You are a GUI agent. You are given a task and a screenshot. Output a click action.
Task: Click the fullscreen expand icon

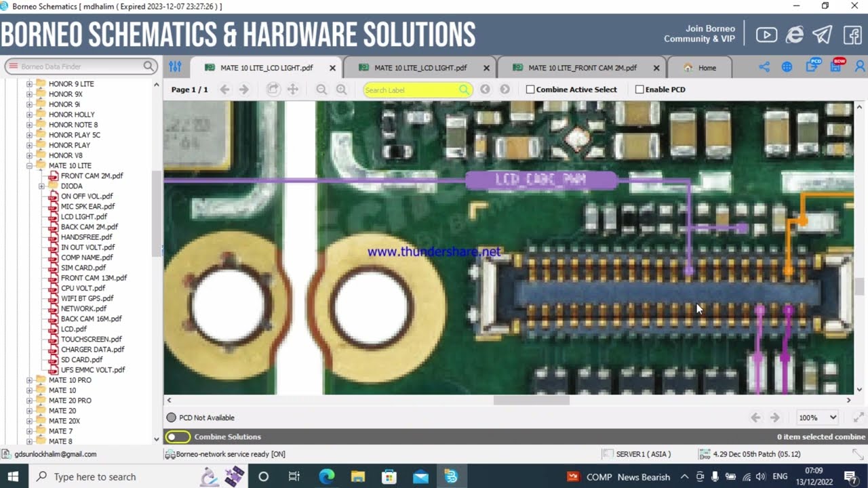[858, 418]
